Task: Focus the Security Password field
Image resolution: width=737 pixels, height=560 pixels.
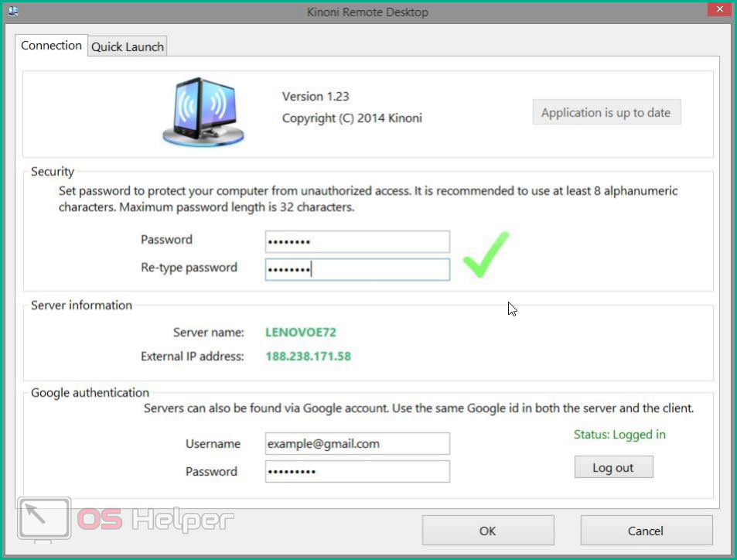Action: (357, 241)
